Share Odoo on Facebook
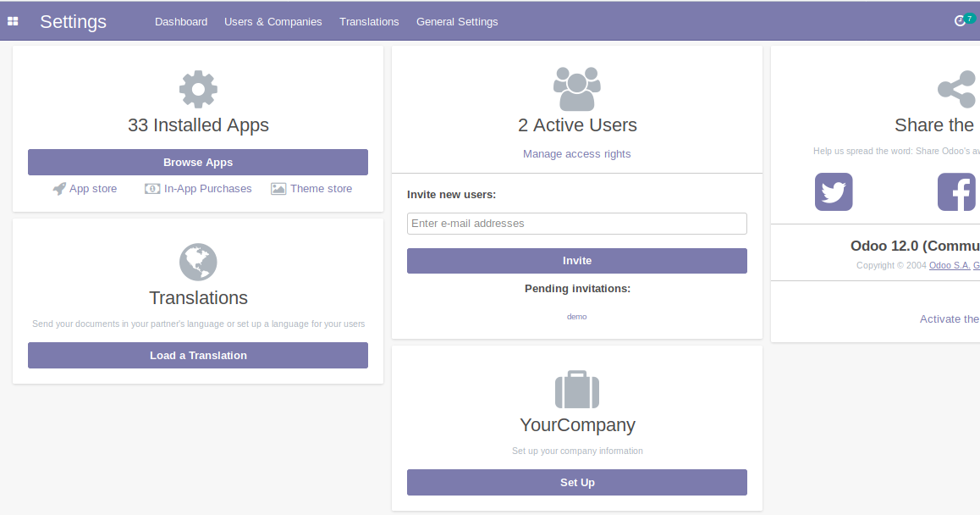The image size is (980, 515). (956, 191)
